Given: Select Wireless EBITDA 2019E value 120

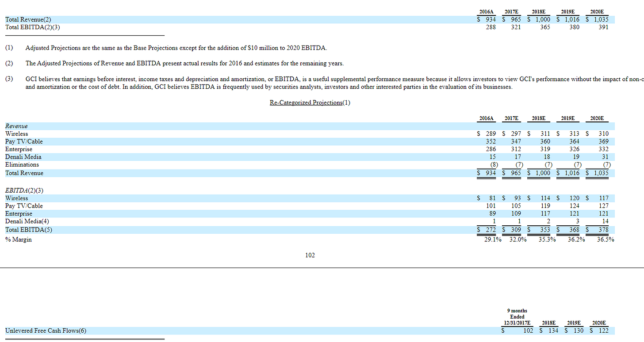Looking at the screenshot, I should 574,198.
